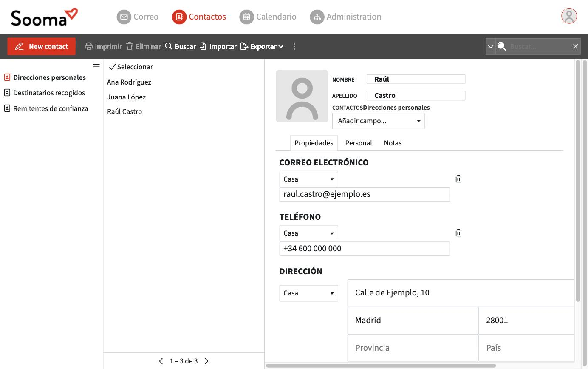Open the Calendario section
This screenshot has height=369, width=588.
268,17
